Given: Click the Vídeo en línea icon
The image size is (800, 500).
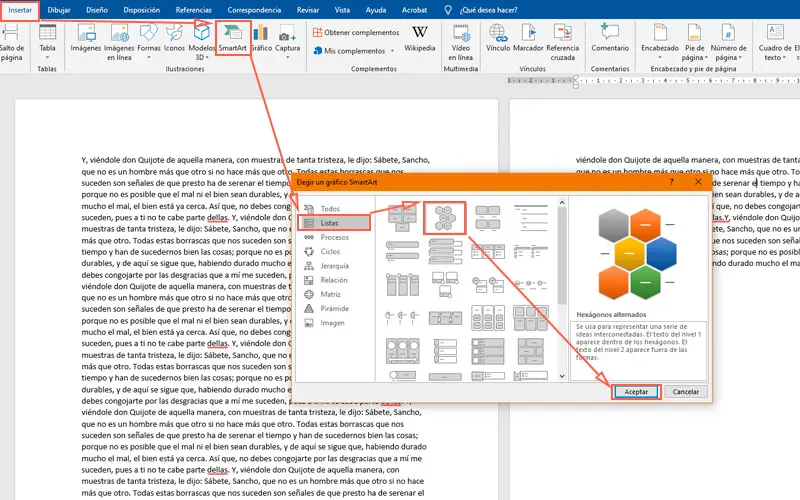Looking at the screenshot, I should [460, 38].
